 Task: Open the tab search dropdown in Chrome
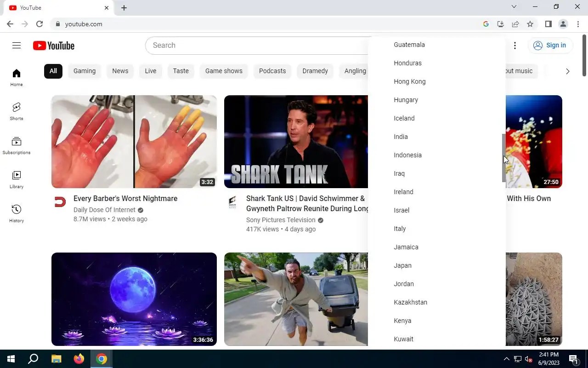click(x=514, y=7)
